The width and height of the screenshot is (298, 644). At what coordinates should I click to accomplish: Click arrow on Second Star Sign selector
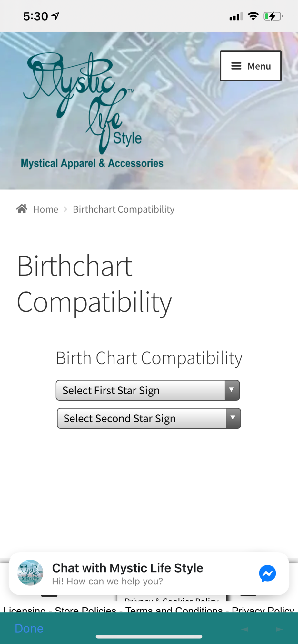(233, 418)
